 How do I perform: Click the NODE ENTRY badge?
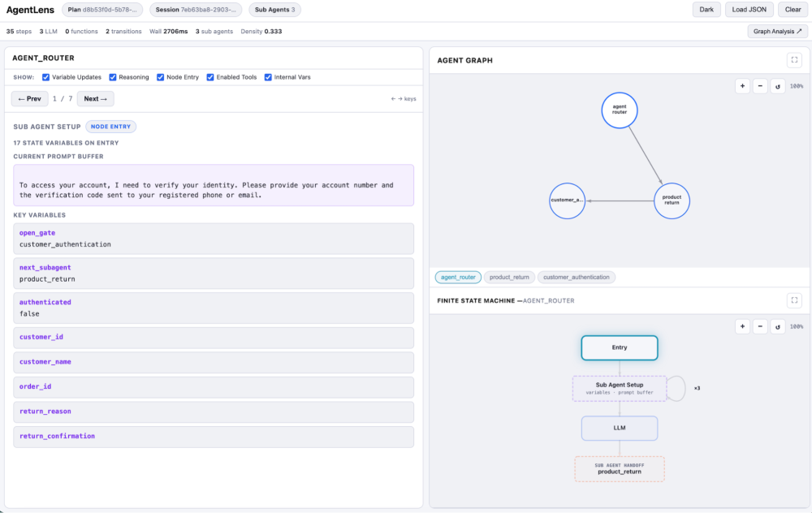coord(110,127)
